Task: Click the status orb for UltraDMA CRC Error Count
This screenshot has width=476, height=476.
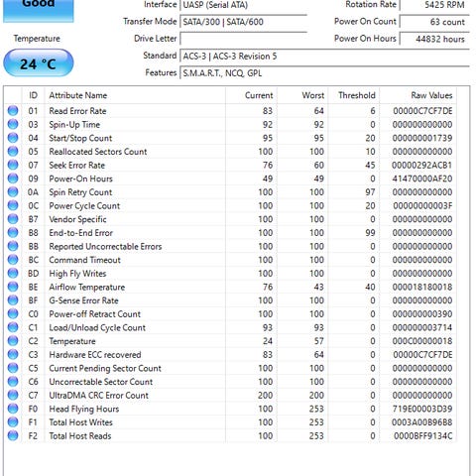Action: click(13, 395)
